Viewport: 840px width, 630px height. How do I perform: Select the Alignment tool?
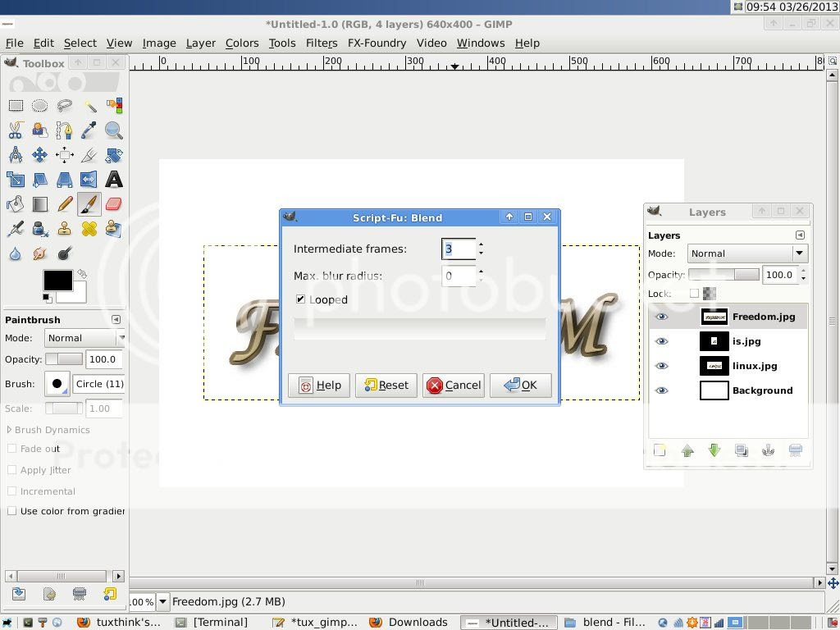[64, 155]
